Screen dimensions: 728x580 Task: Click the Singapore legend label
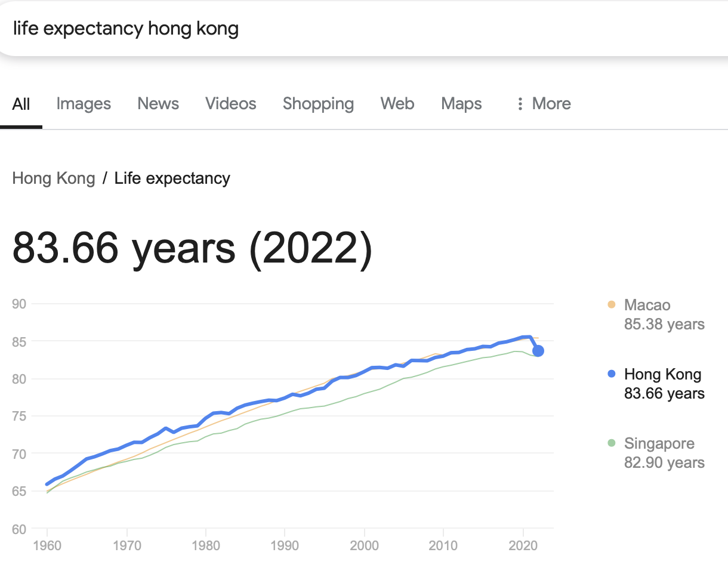[659, 443]
